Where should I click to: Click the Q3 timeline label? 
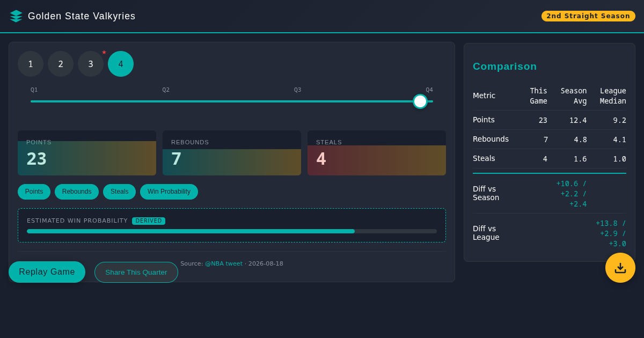[x=297, y=90]
